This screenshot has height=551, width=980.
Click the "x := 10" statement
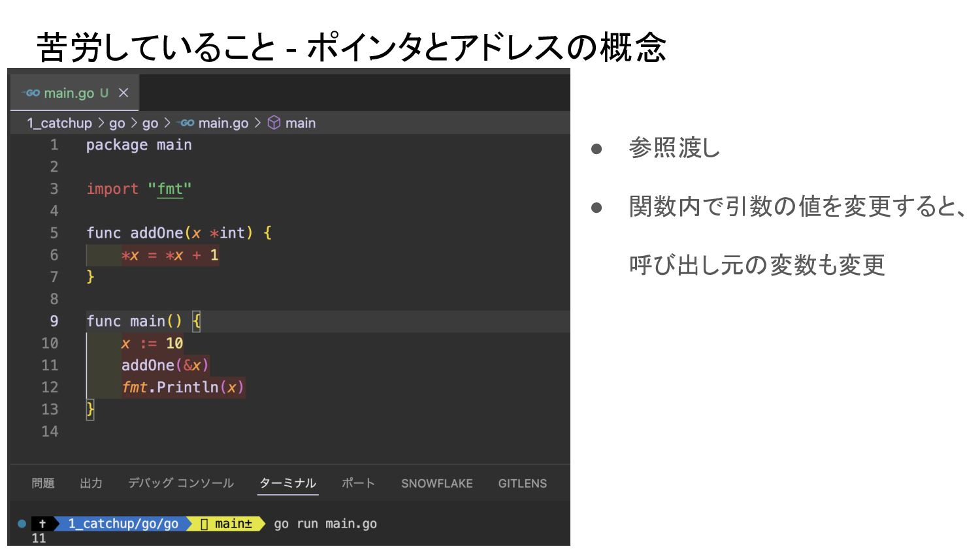tap(152, 343)
